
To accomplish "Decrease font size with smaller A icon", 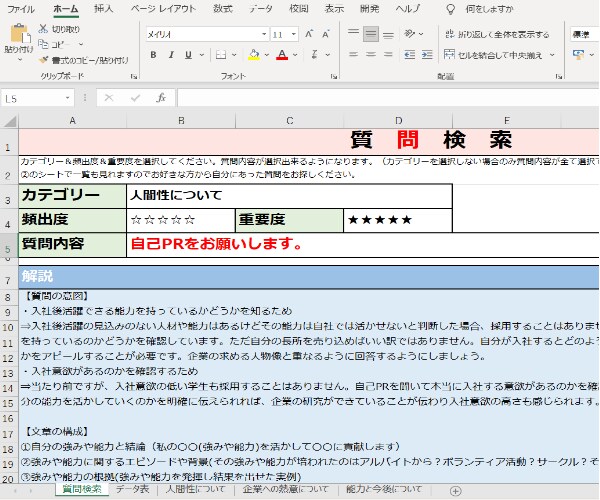I will tap(326, 34).
